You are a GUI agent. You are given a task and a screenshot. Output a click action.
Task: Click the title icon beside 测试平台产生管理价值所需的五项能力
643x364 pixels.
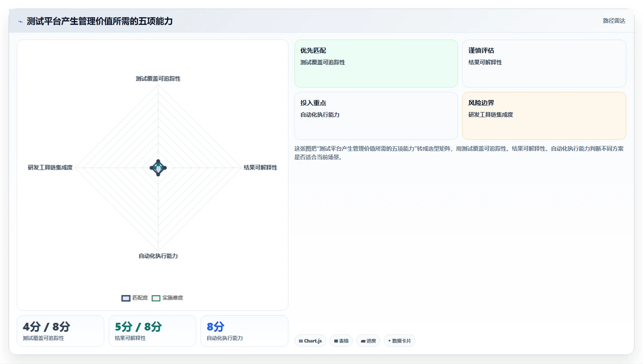[20, 21]
